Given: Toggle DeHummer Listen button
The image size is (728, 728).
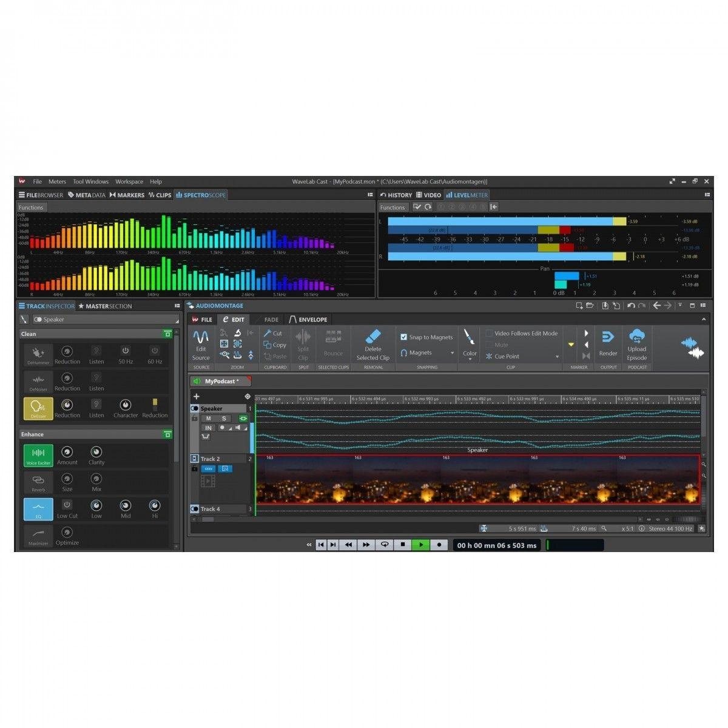Looking at the screenshot, I should coord(96,351).
